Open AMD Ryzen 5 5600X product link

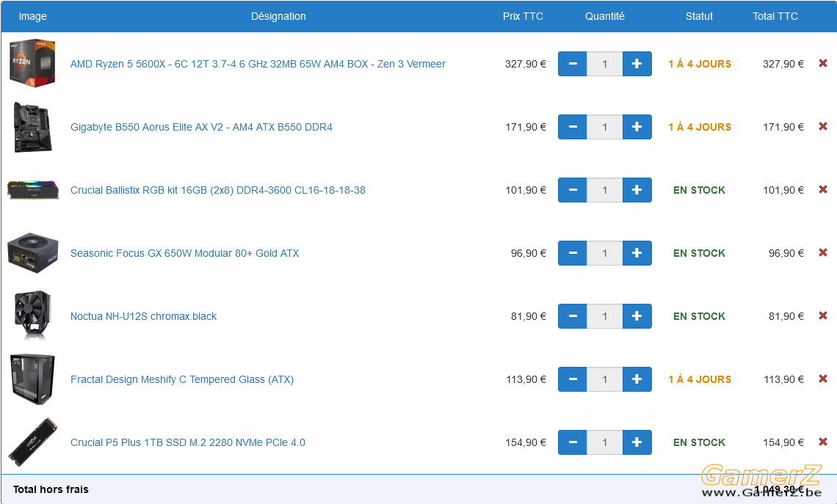258,64
